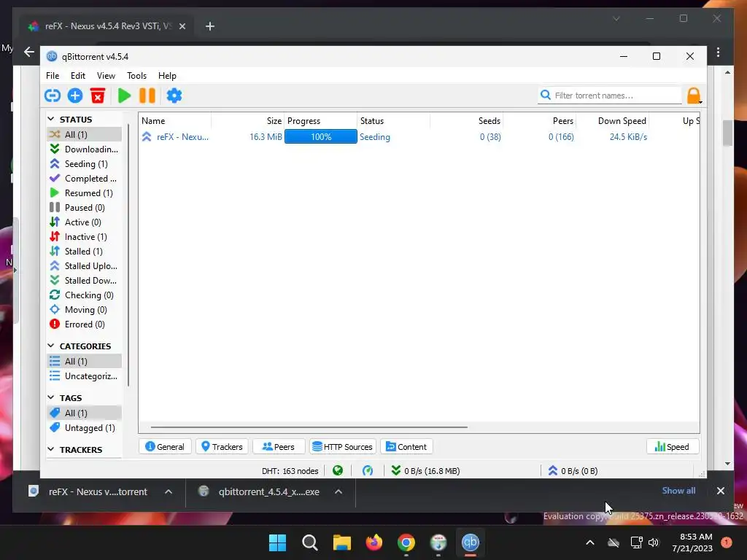The height and width of the screenshot is (560, 747).
Task: Collapse the STATUS section chevron
Action: pos(51,119)
